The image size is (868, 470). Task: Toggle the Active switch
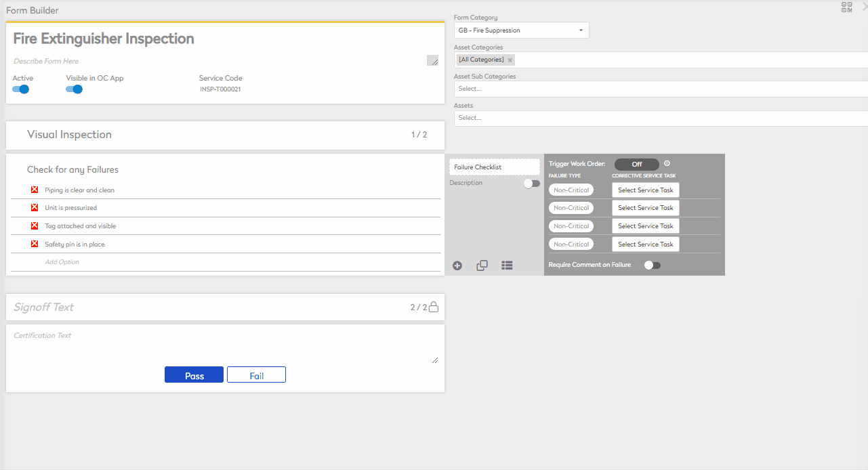[21, 89]
